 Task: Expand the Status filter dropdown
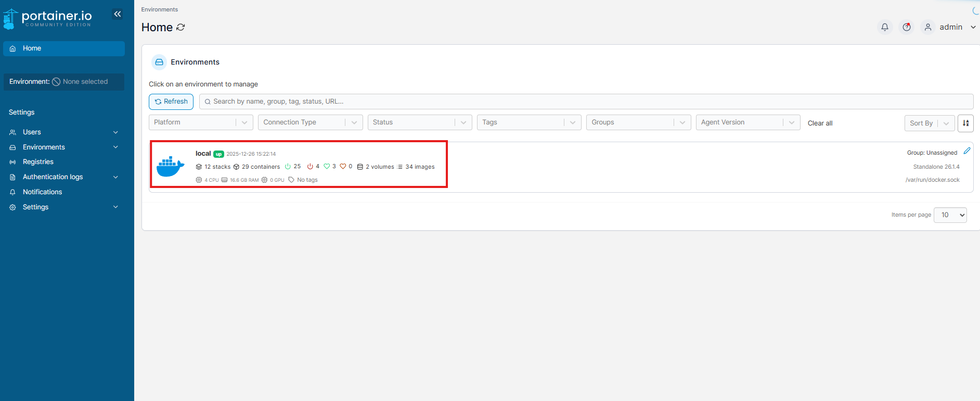coord(419,122)
